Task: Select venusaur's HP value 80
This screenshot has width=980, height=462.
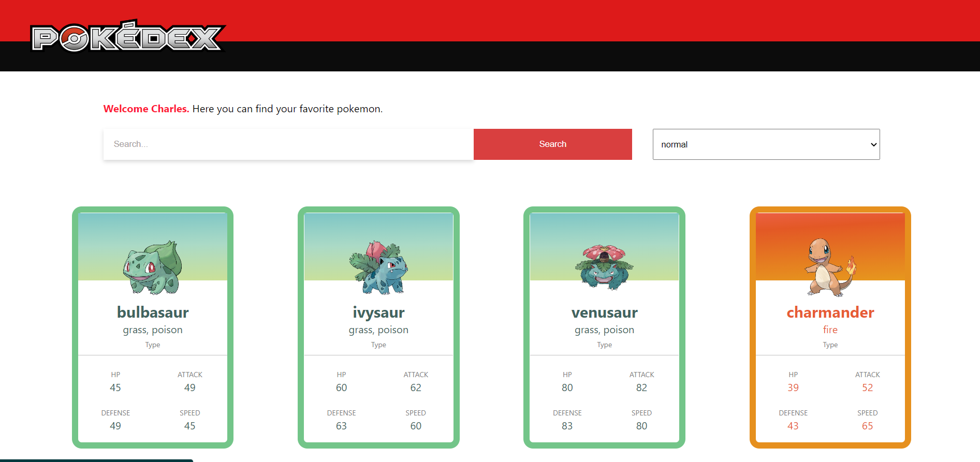Action: click(x=567, y=388)
